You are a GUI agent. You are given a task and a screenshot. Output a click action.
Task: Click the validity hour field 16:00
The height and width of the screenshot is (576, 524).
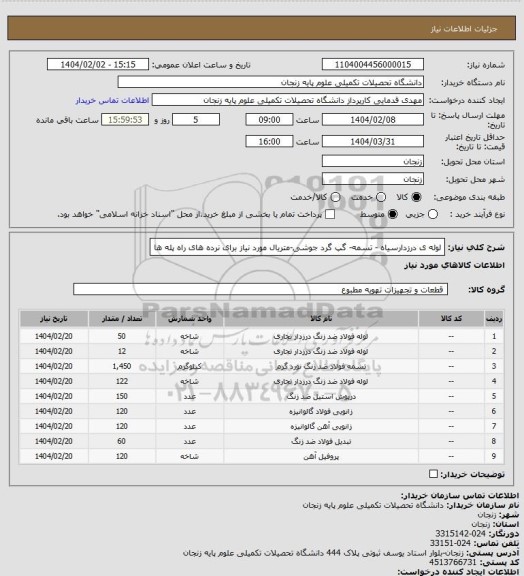pyautogui.click(x=269, y=141)
